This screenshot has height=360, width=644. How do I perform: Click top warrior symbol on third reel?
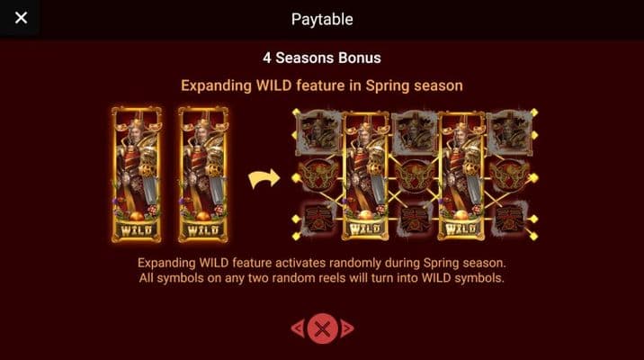click(414, 132)
